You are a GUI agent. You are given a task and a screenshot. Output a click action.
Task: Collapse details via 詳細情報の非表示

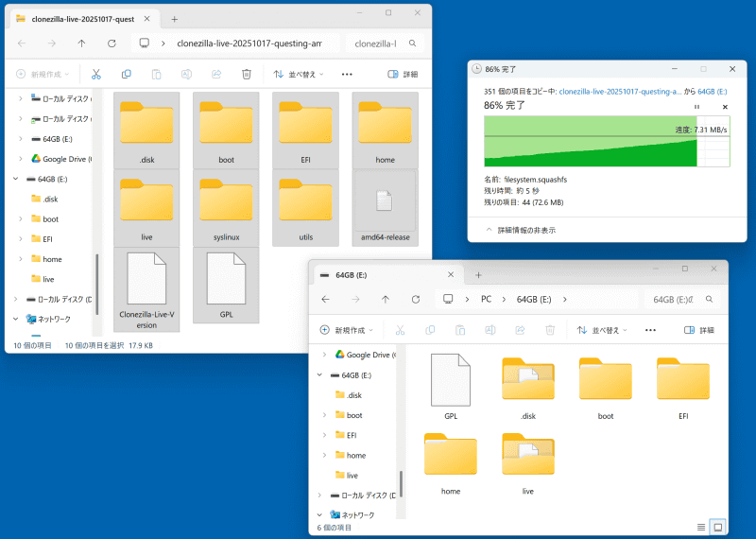521,230
